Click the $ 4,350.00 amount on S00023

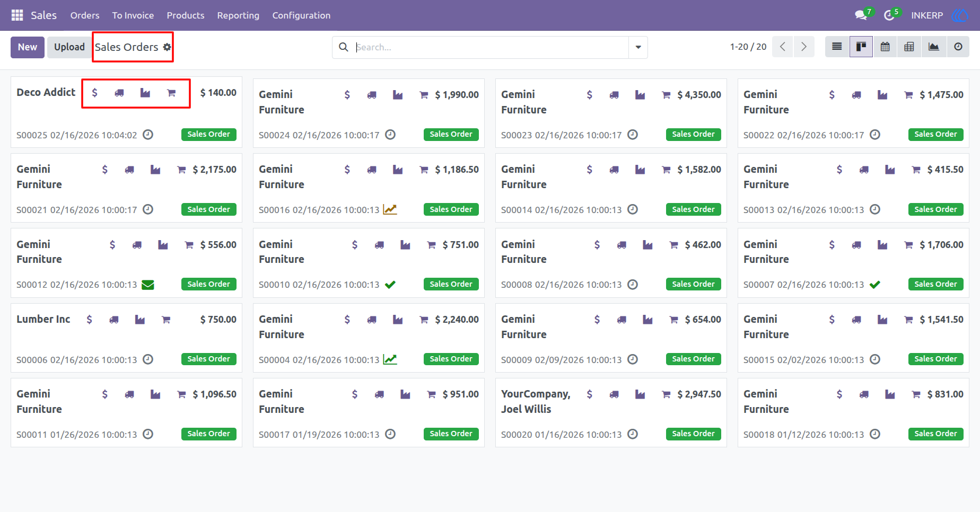pos(699,95)
